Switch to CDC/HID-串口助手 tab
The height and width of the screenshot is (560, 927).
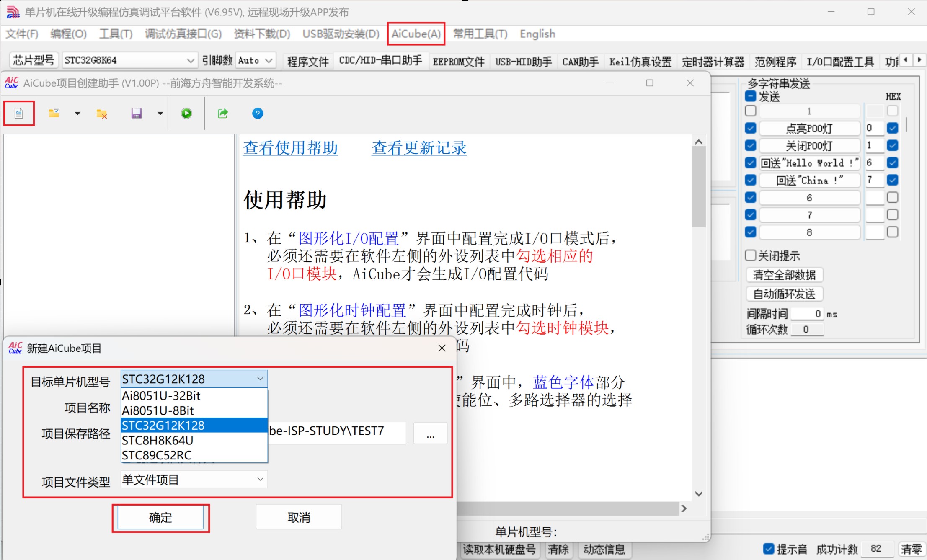tap(380, 61)
